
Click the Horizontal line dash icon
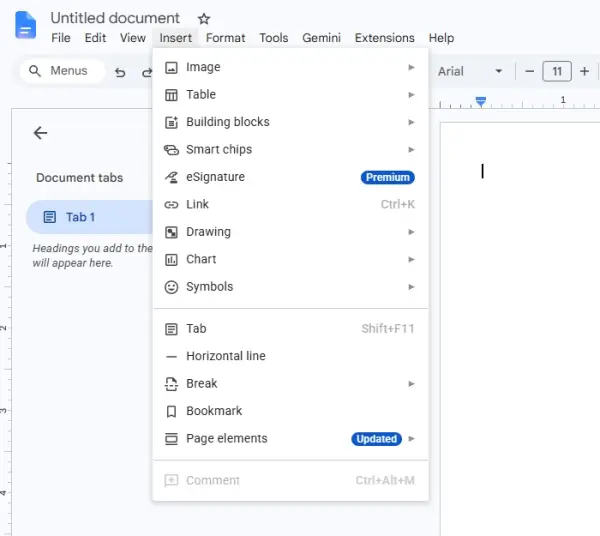[171, 357]
